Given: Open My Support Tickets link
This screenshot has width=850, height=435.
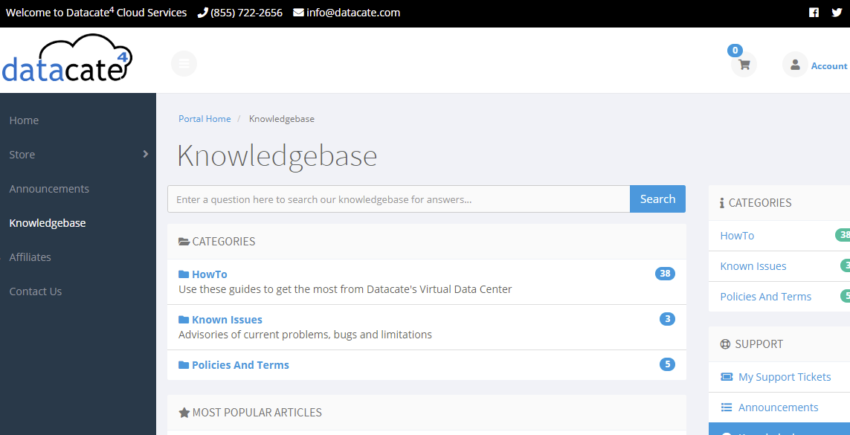Looking at the screenshot, I should [785, 377].
